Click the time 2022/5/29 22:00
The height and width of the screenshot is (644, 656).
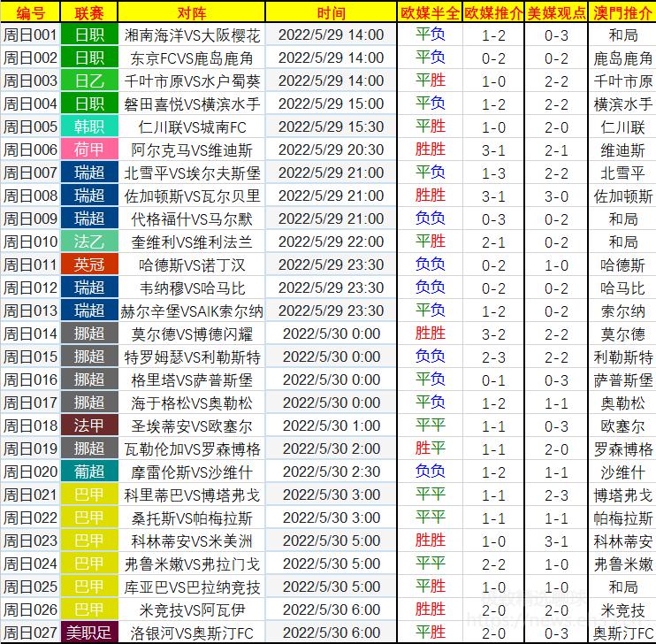coord(331,242)
